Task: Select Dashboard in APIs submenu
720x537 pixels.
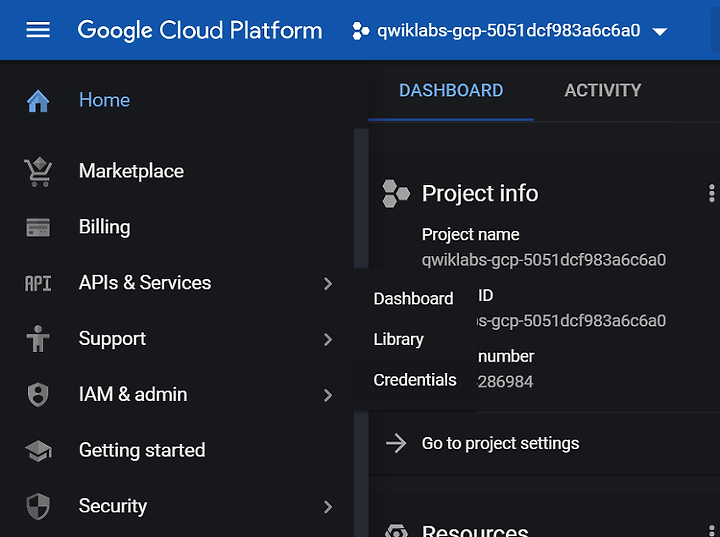Action: (413, 299)
